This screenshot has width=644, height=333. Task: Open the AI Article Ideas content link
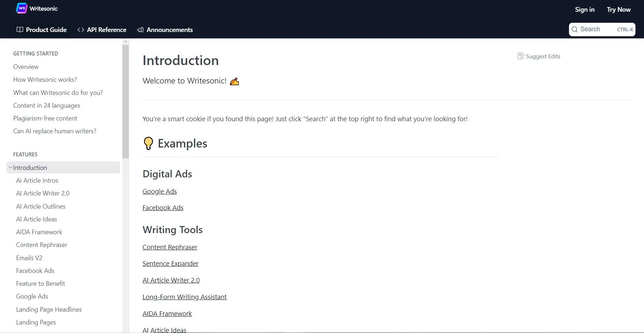[x=164, y=330]
